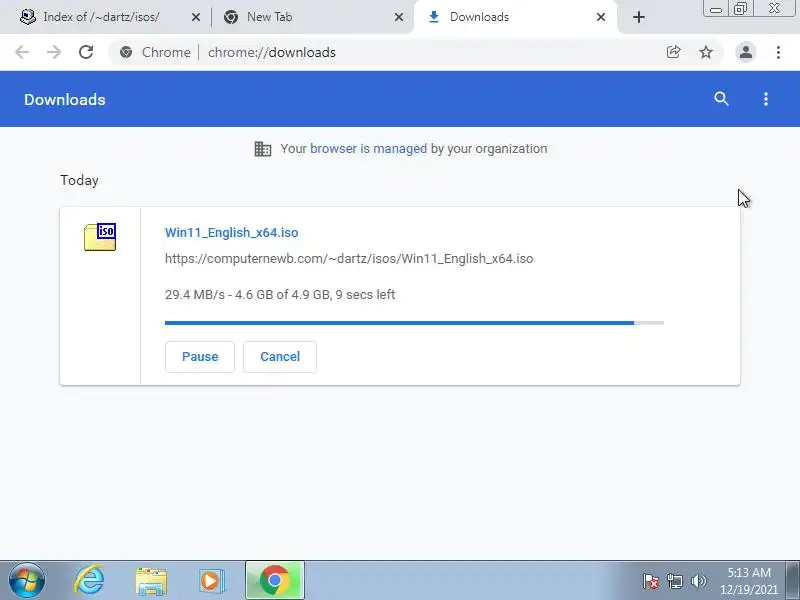This screenshot has width=800, height=600.
Task: Click the 'Today' date heading
Action: [x=79, y=181]
